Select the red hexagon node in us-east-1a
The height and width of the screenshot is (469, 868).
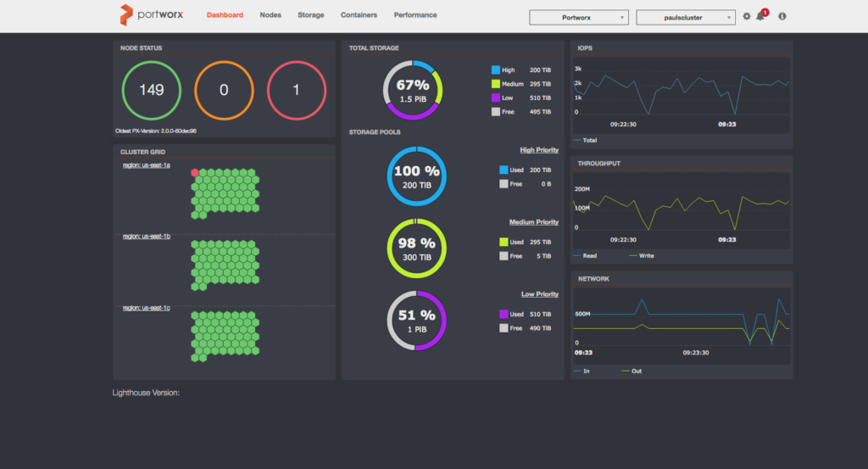[x=195, y=172]
